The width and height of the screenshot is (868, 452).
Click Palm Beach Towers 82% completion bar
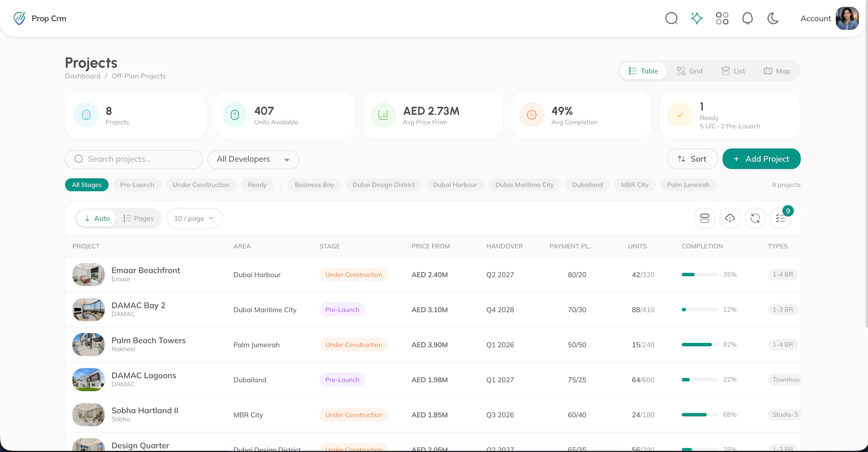point(700,345)
